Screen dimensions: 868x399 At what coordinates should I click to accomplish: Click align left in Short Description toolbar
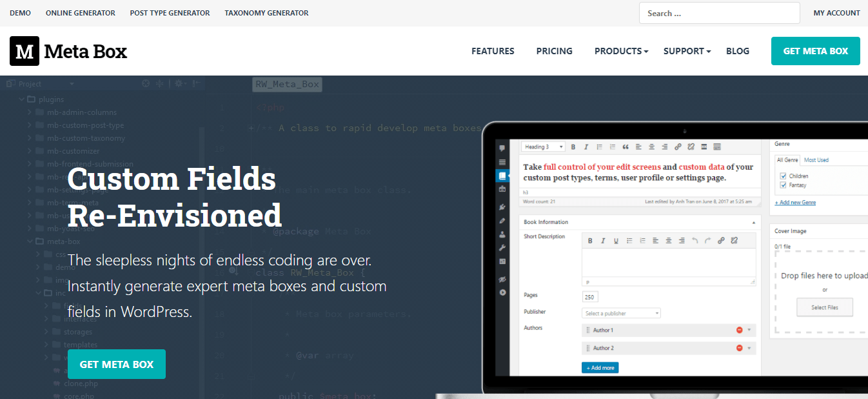(655, 241)
